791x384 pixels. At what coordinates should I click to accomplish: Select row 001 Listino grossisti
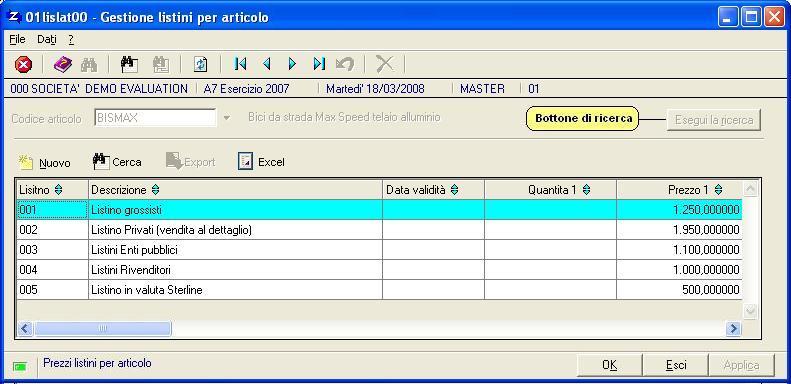point(379,209)
